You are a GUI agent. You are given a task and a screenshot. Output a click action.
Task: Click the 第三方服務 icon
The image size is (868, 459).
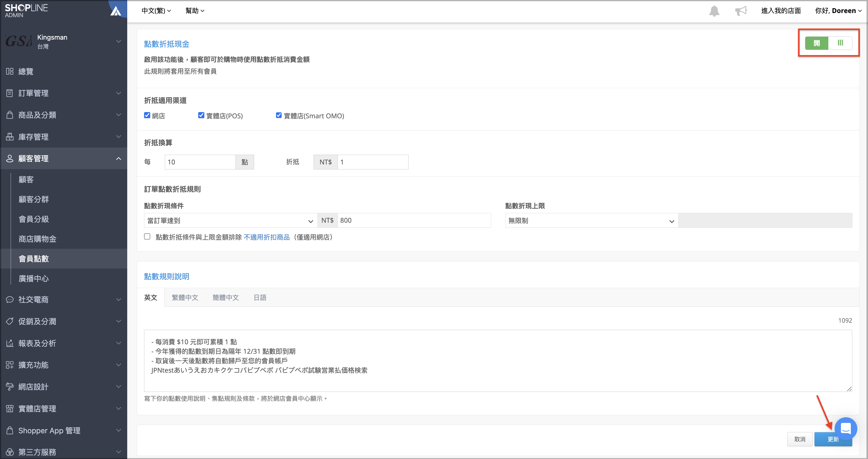point(10,452)
